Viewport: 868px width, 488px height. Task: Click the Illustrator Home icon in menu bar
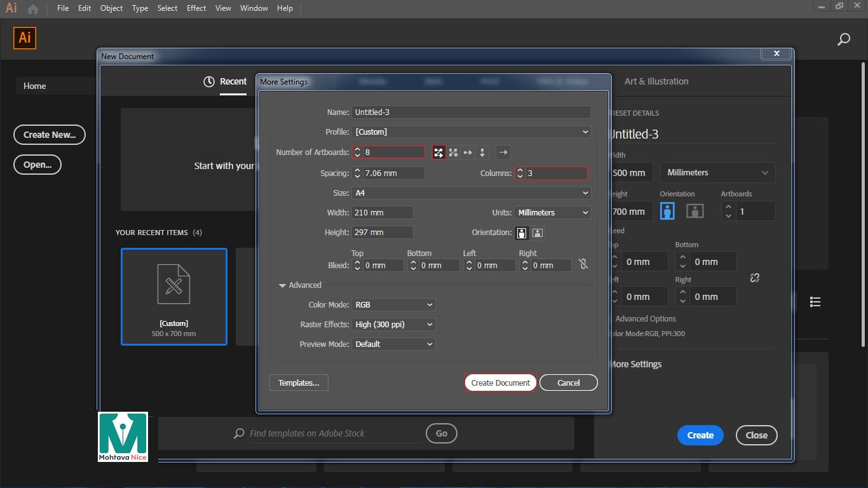point(32,9)
